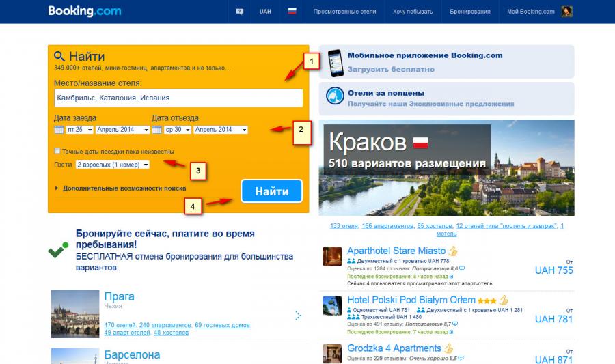Viewport: 615px width, 364px height.
Task: Click the blue Найти search button
Action: 272,191
